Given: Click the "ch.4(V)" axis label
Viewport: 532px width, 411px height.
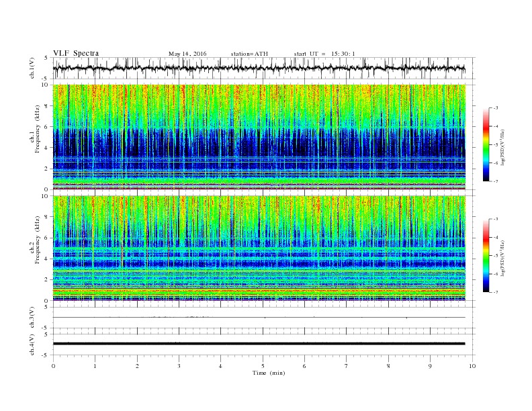Looking at the screenshot, I should (32, 345).
